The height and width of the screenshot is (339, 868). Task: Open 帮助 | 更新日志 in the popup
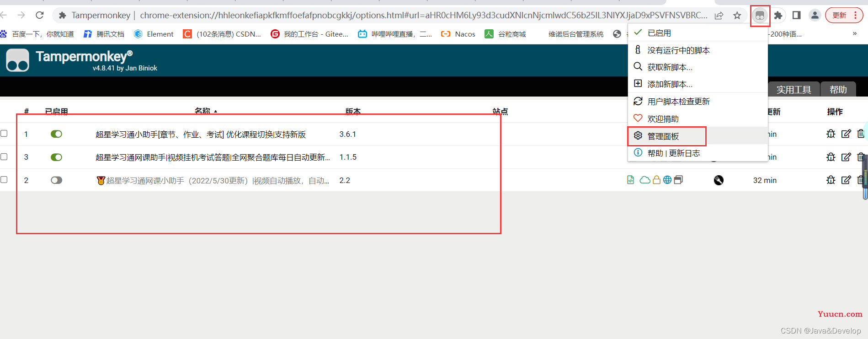click(x=698, y=153)
